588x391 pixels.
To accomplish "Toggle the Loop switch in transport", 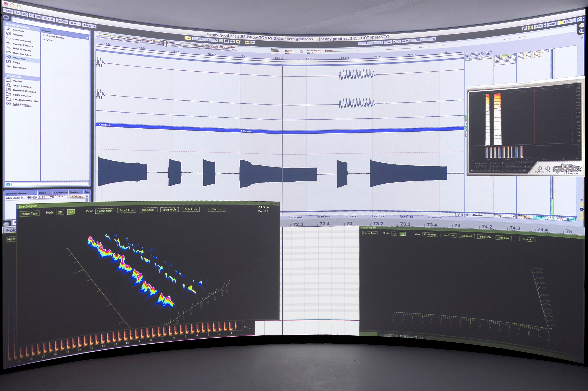I will coord(396,42).
